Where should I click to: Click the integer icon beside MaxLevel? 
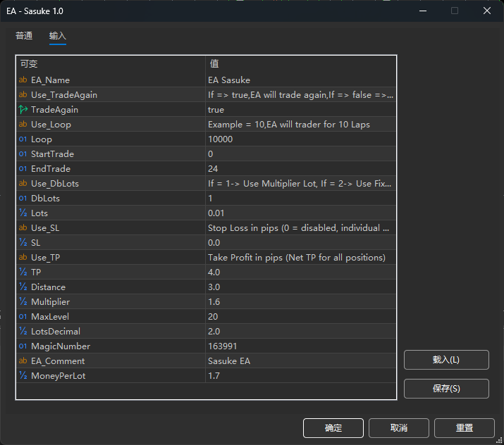coord(23,317)
